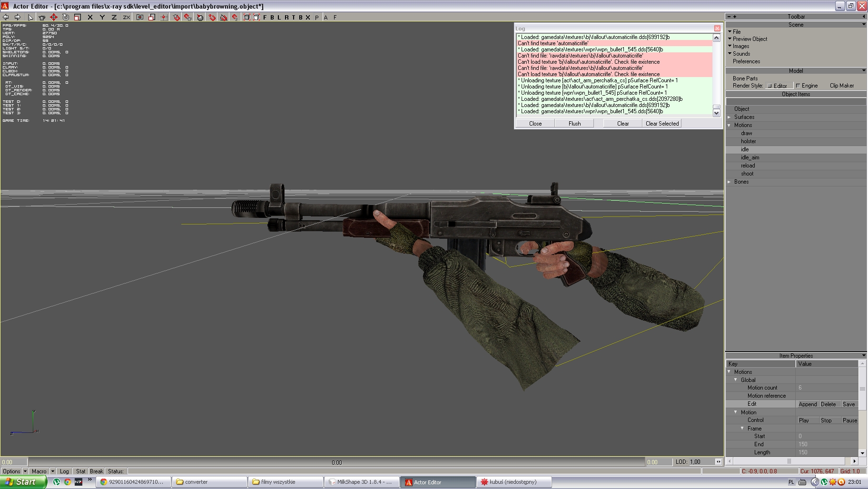Click the moving snap to object icon

tap(188, 17)
